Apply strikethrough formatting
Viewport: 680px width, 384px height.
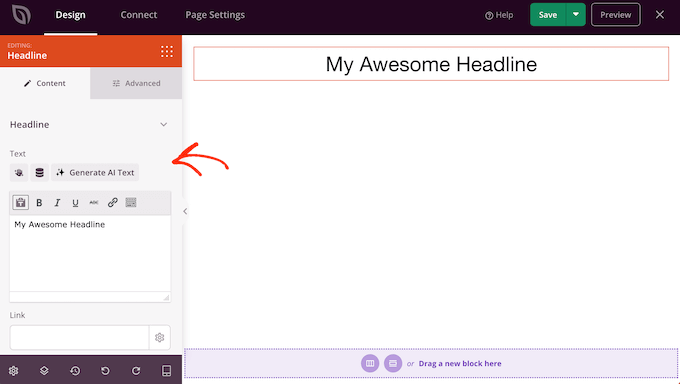pyautogui.click(x=94, y=203)
